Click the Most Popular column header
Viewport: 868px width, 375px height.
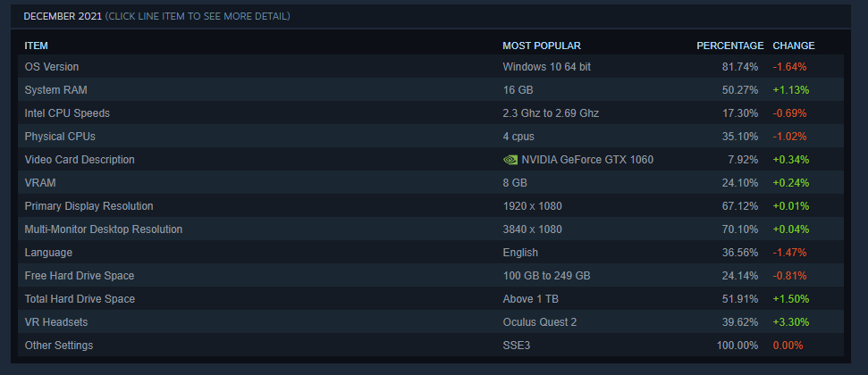[542, 46]
